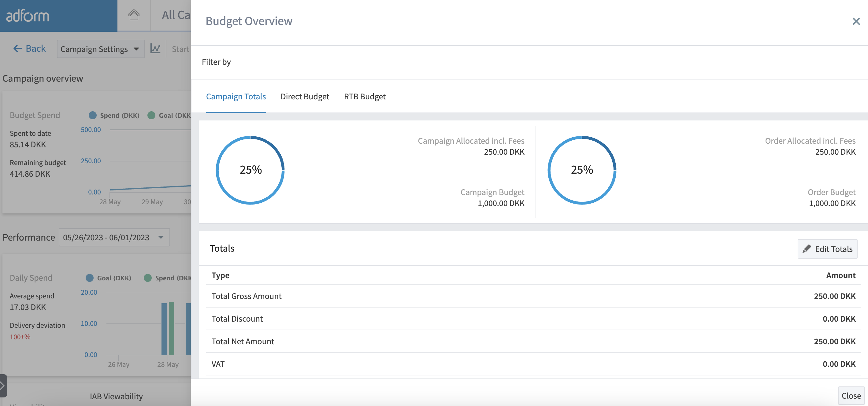Close Budget Overview with X icon
The height and width of the screenshot is (406, 868).
coord(856,22)
